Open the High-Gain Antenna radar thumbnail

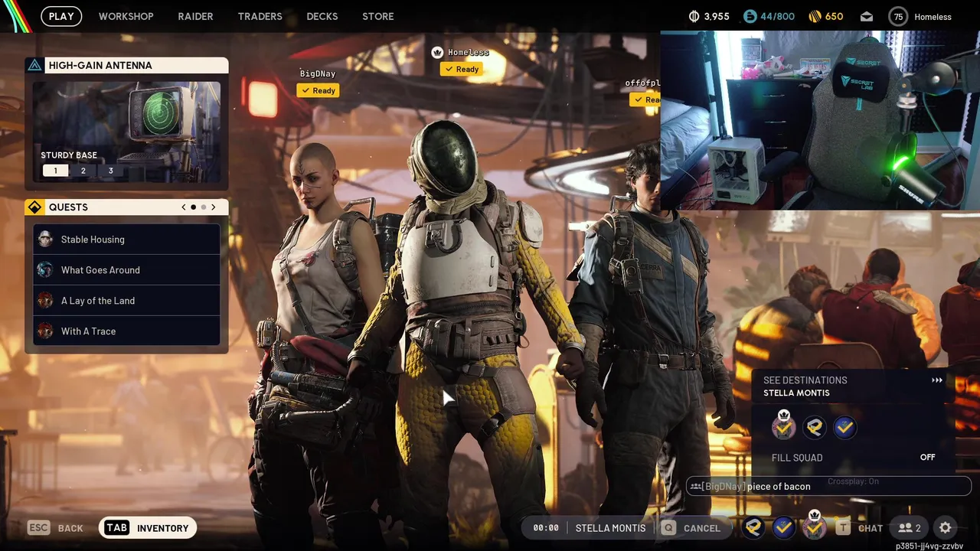pyautogui.click(x=127, y=132)
